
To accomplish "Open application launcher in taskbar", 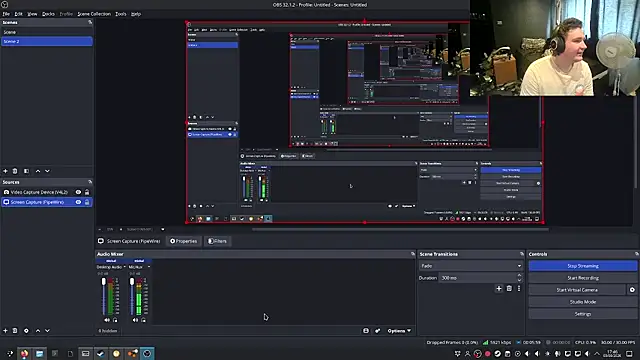I will pos(10,353).
